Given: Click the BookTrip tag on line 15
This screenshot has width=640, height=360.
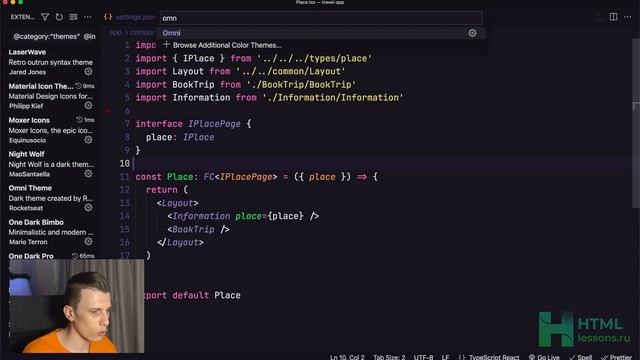Looking at the screenshot, I should (x=193, y=229).
